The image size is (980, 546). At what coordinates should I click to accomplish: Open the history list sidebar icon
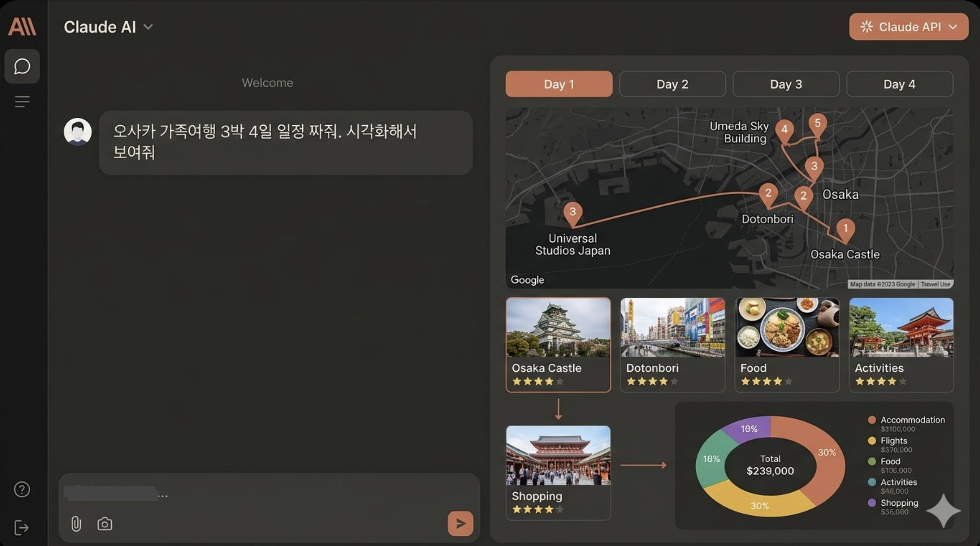point(22,102)
